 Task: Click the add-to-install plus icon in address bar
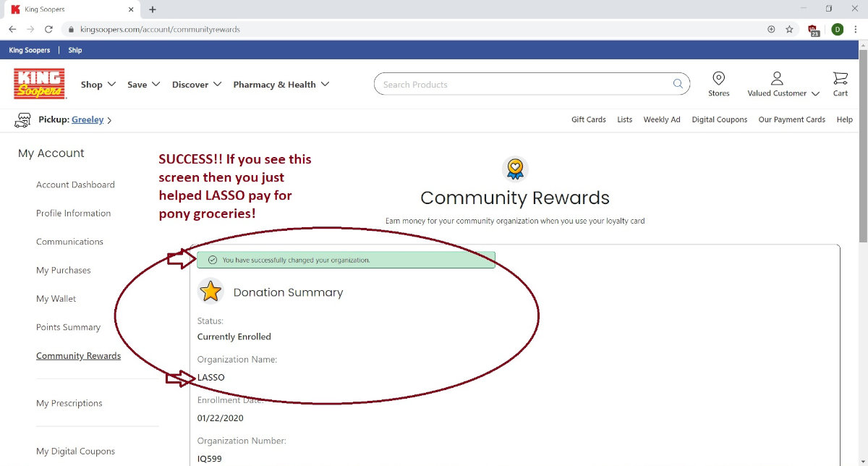click(771, 30)
